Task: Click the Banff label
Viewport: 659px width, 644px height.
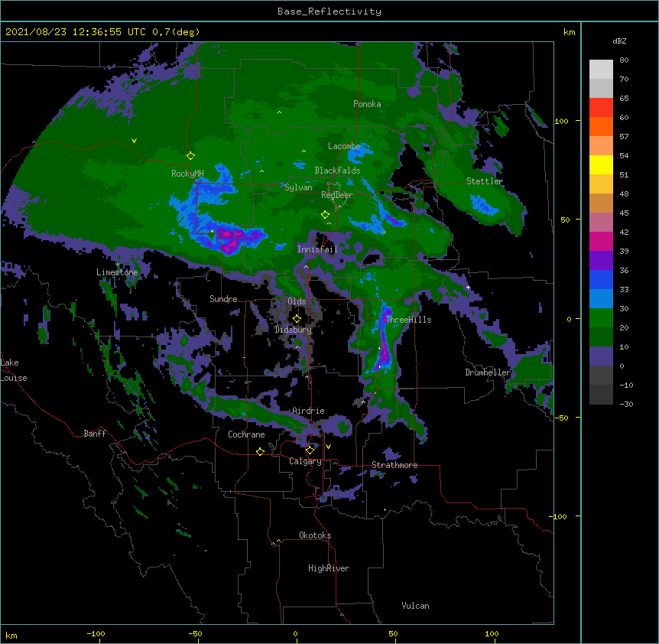Action: (x=95, y=434)
